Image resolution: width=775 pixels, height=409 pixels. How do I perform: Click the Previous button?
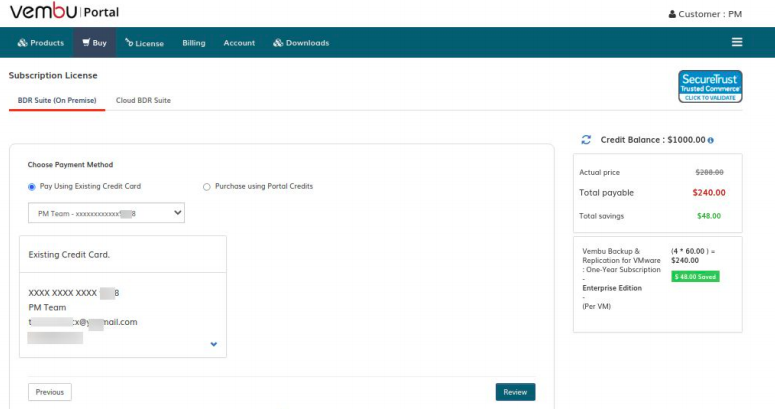click(x=50, y=392)
